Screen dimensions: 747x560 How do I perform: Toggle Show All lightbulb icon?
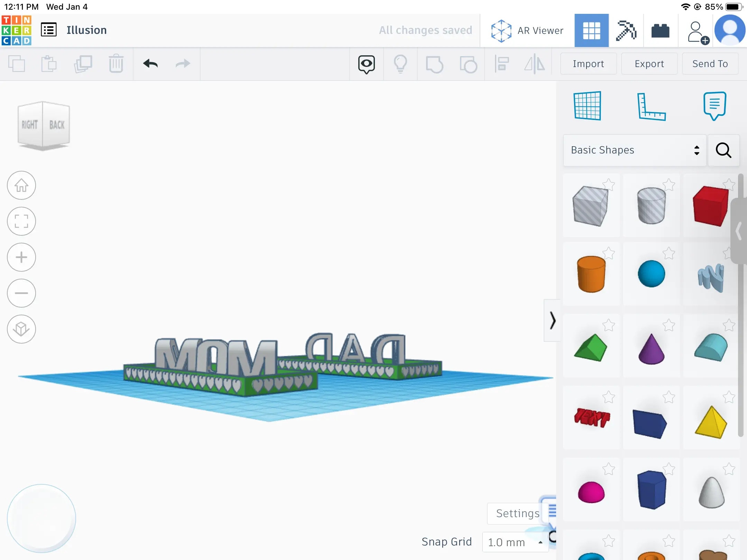point(400,64)
